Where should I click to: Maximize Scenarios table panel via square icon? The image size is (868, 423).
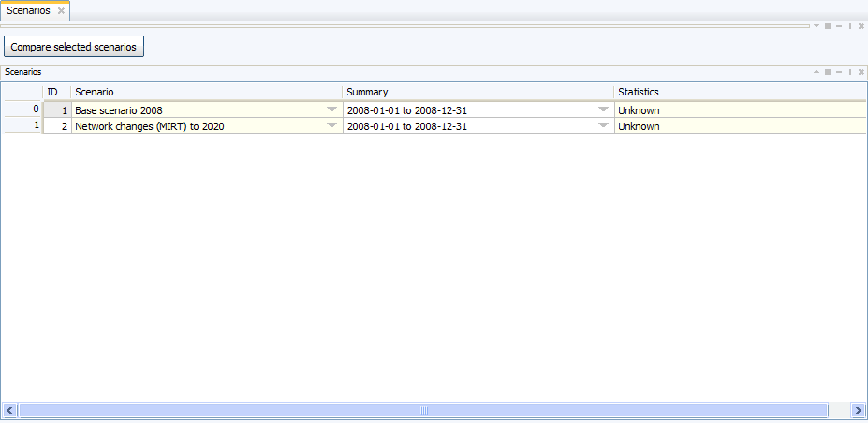(x=828, y=72)
